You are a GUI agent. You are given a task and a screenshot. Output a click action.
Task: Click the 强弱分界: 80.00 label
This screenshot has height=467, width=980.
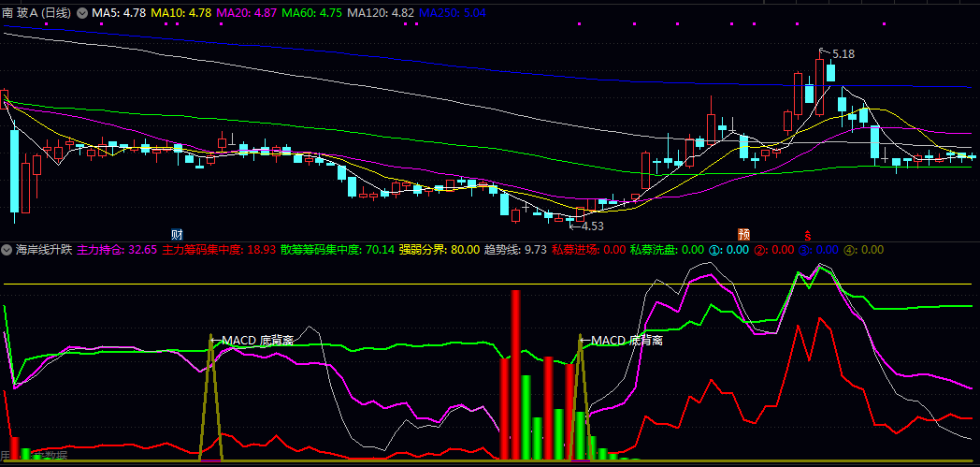tap(440, 250)
